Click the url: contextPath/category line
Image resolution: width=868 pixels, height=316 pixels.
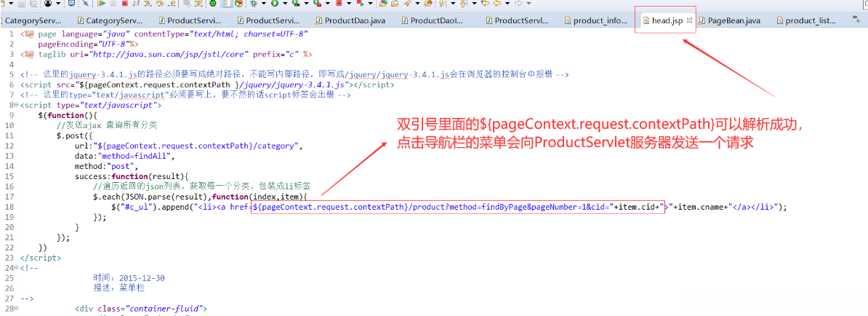click(188, 146)
